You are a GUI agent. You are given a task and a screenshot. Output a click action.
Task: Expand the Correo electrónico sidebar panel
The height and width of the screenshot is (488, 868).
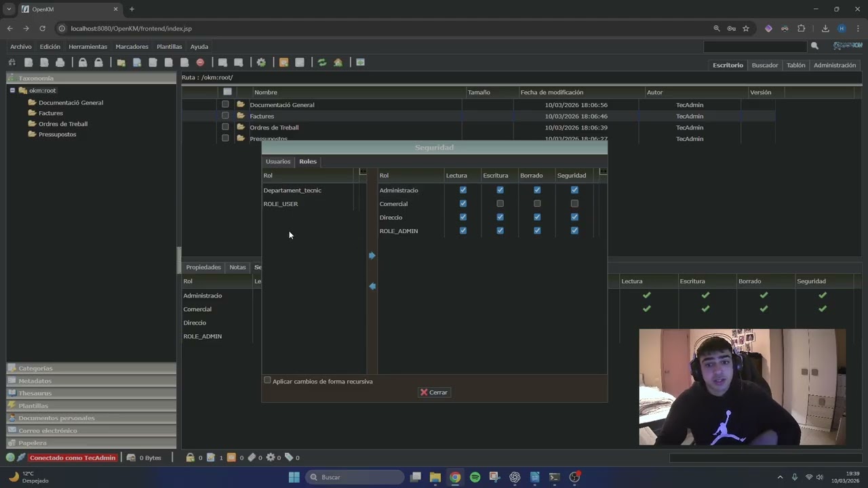coord(92,430)
